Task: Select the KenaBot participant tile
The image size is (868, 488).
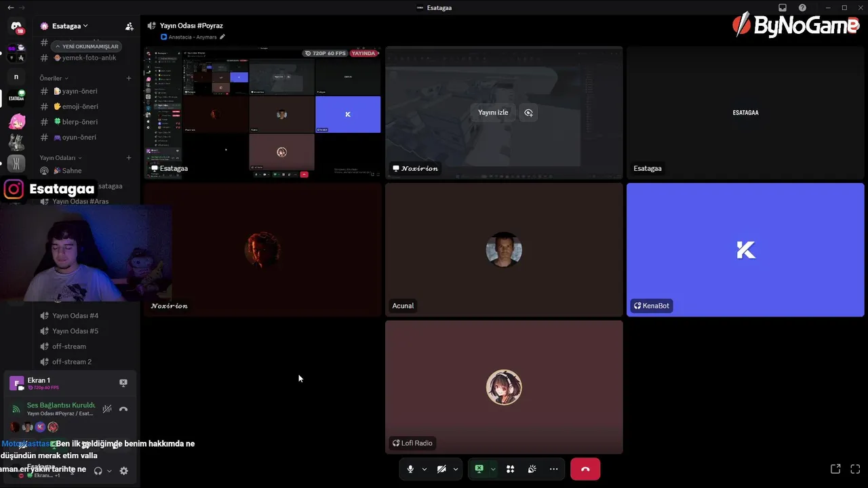Action: click(745, 249)
